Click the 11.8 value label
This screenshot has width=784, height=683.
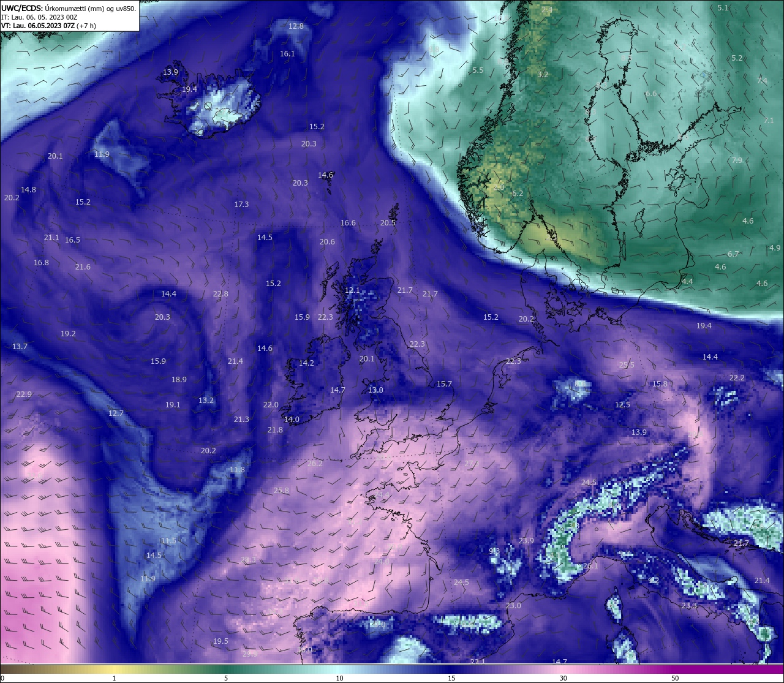(237, 469)
